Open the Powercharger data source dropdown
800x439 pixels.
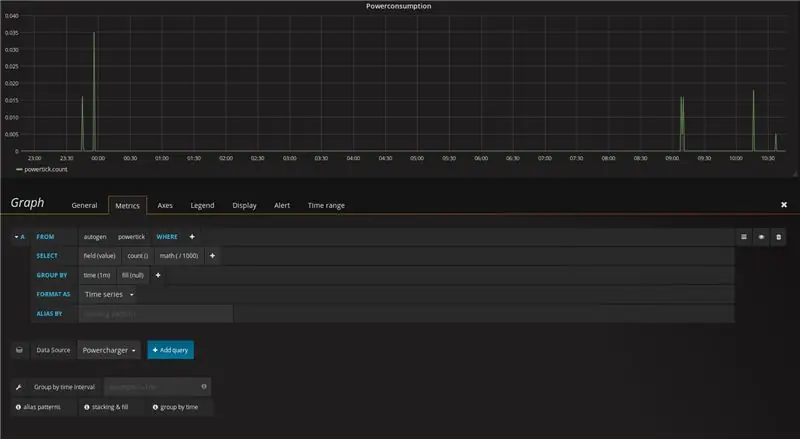click(109, 350)
